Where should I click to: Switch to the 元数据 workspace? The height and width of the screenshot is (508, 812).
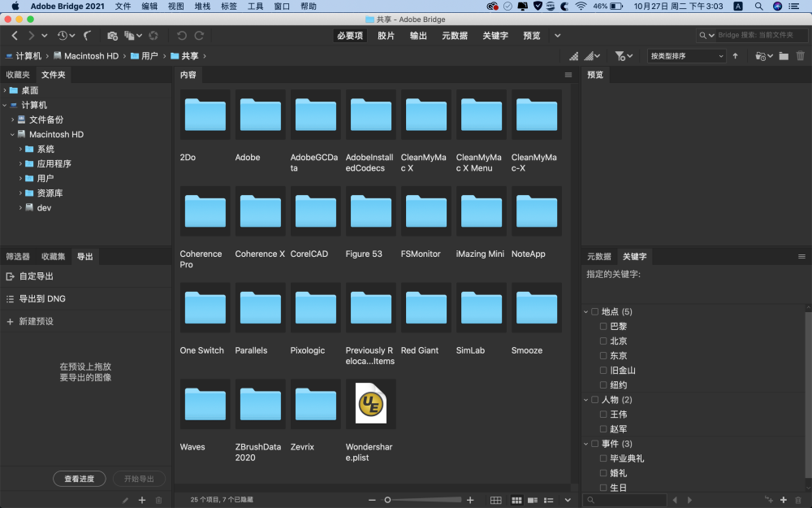click(454, 35)
